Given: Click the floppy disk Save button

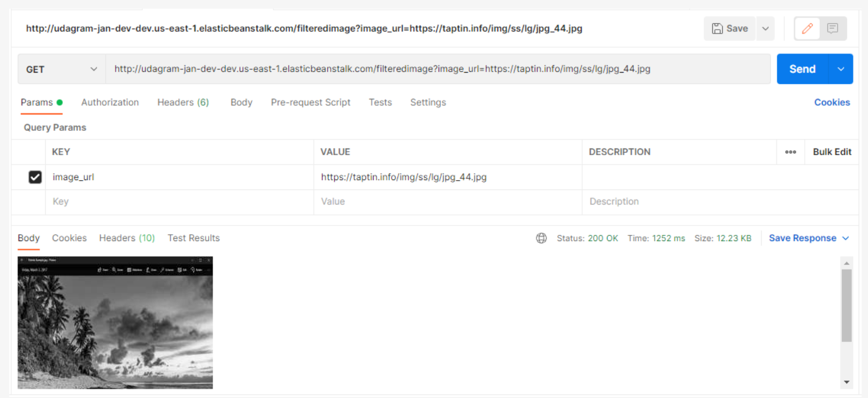Looking at the screenshot, I should 730,28.
